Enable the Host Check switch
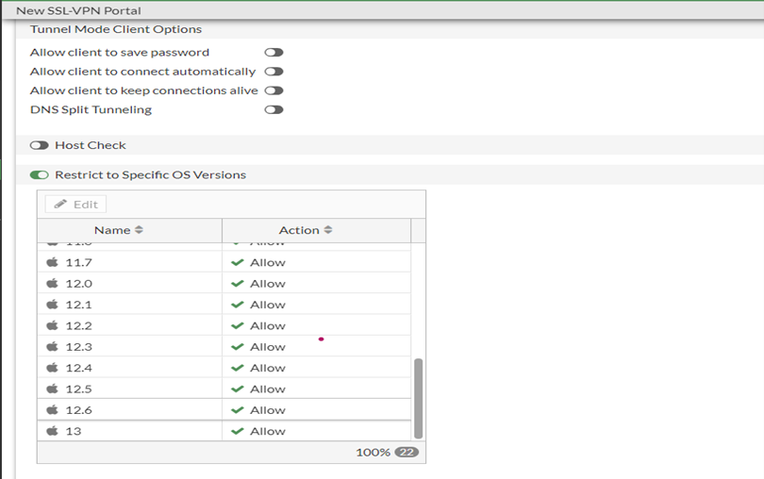This screenshot has width=764, height=479. click(40, 145)
